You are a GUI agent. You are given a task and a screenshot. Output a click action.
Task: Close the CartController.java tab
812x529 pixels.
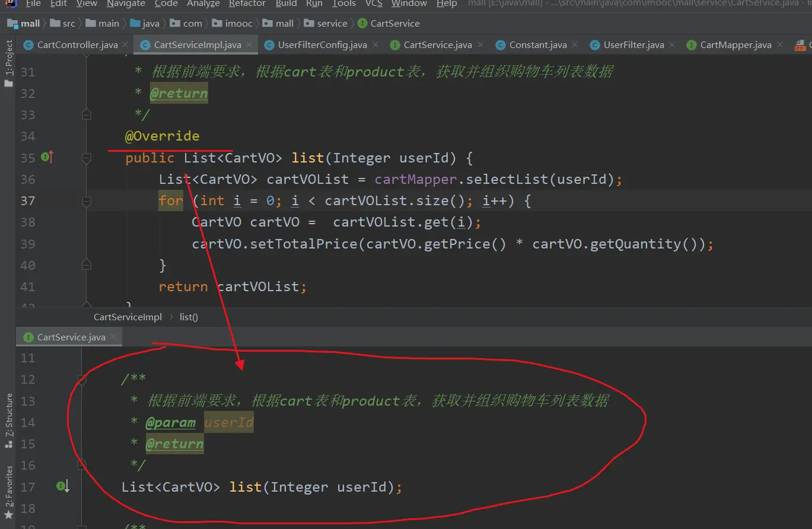coord(125,44)
